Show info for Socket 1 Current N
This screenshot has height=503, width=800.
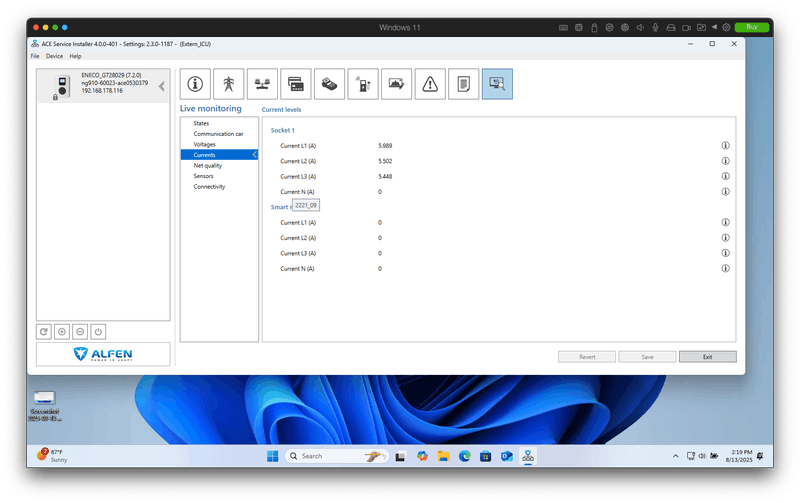click(725, 192)
